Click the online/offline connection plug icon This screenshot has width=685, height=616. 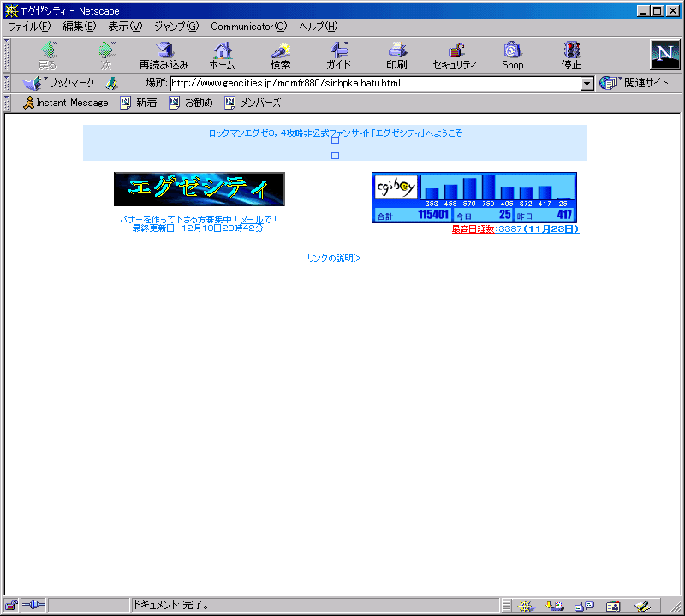click(x=33, y=605)
